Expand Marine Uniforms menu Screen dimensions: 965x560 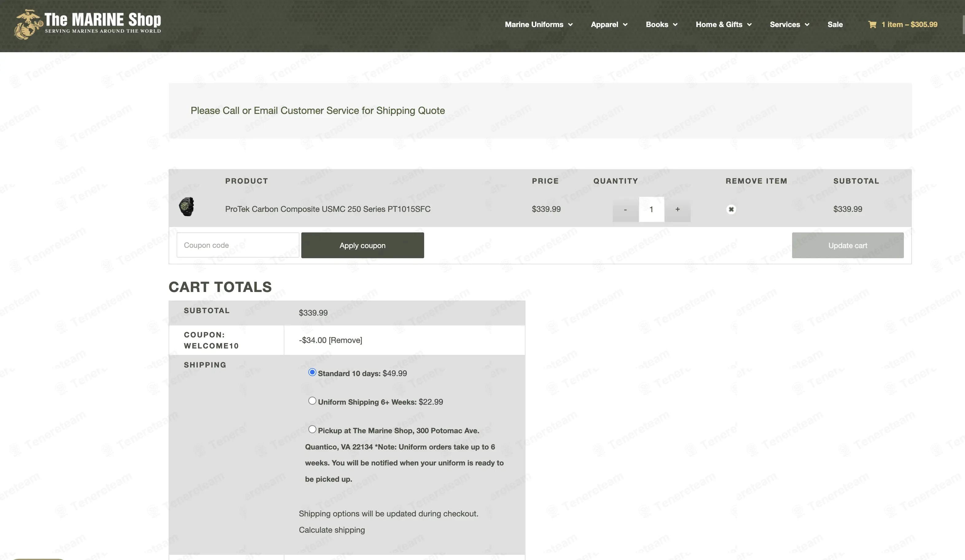click(x=538, y=25)
